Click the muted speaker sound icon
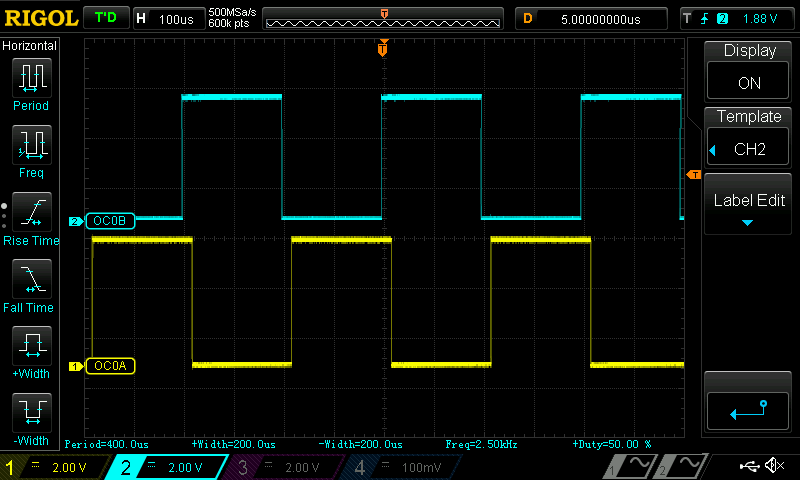The height and width of the screenshot is (480, 800). [x=774, y=465]
